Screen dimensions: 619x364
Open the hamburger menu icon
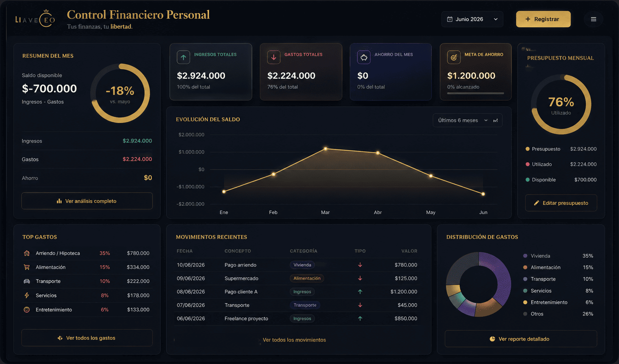[593, 19]
